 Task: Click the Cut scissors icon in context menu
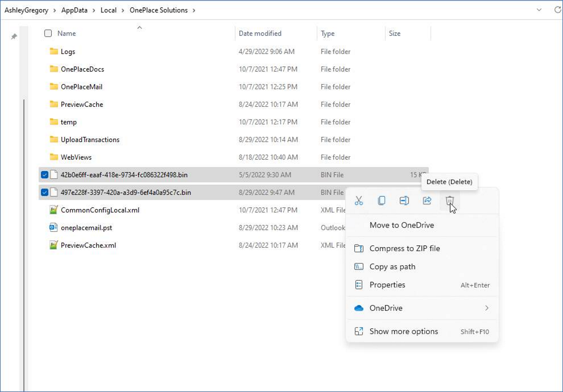[x=359, y=201]
